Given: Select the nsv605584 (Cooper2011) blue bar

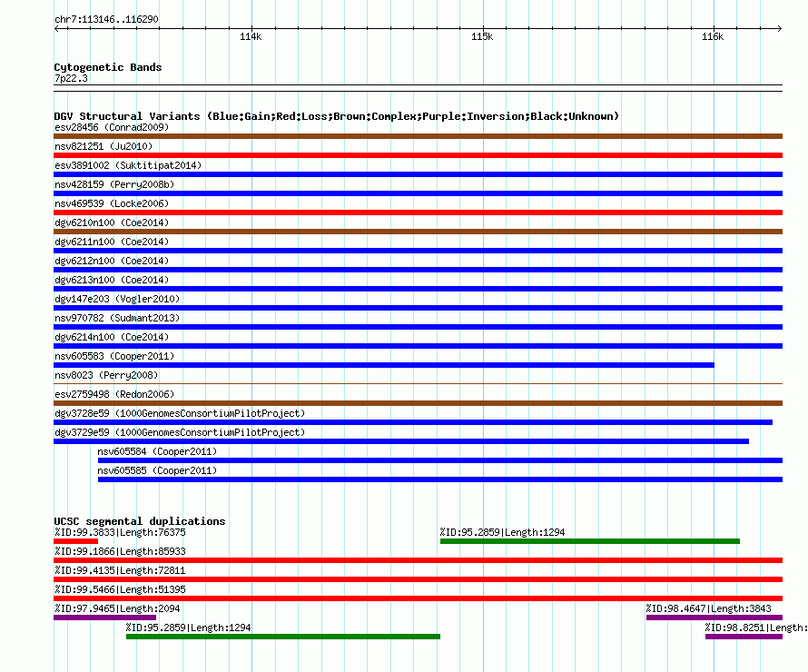Looking at the screenshot, I should point(440,460).
